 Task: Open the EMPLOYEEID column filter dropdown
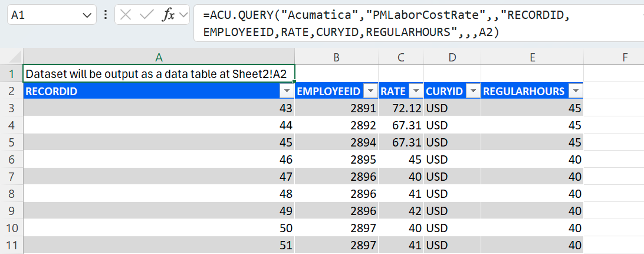pyautogui.click(x=370, y=91)
